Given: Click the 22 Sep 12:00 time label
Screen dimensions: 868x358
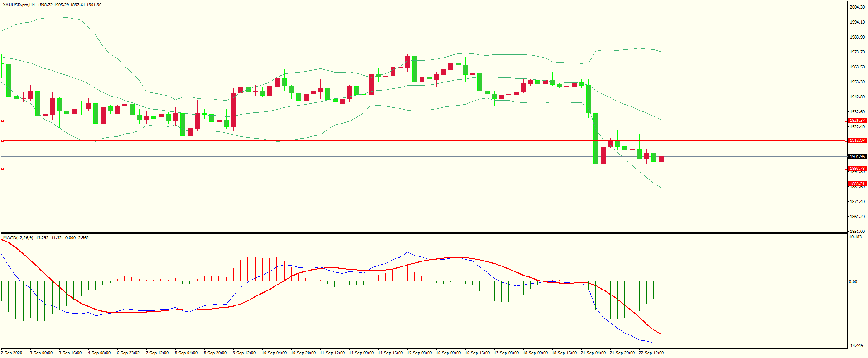Looking at the screenshot, I should click(651, 353).
